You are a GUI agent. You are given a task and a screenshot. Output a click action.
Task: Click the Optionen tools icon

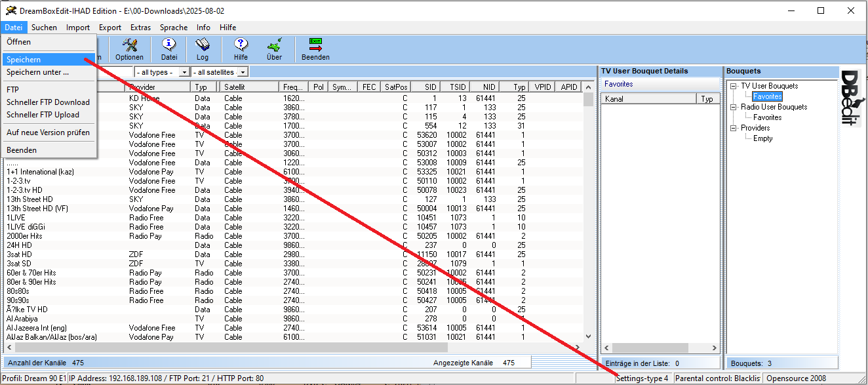(129, 45)
